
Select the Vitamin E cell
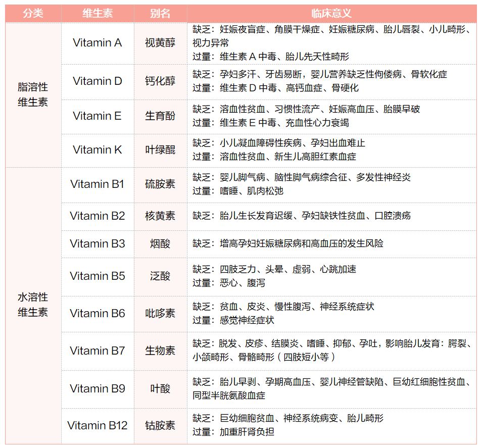click(97, 116)
